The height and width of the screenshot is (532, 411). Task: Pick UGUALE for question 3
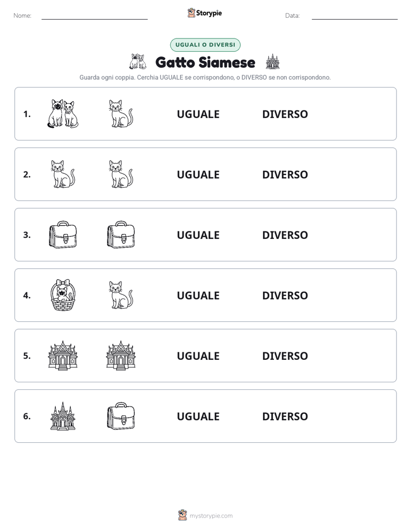tap(198, 235)
